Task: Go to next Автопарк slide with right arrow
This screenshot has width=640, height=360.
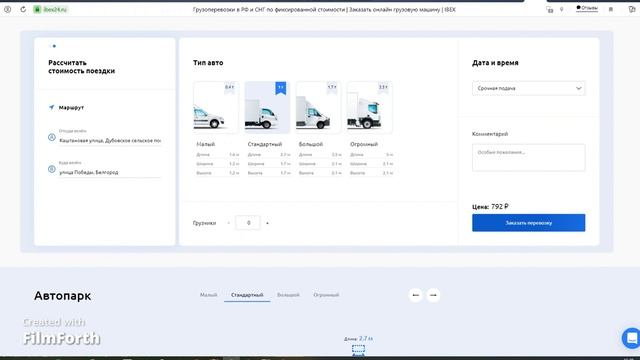Action: 433,295
